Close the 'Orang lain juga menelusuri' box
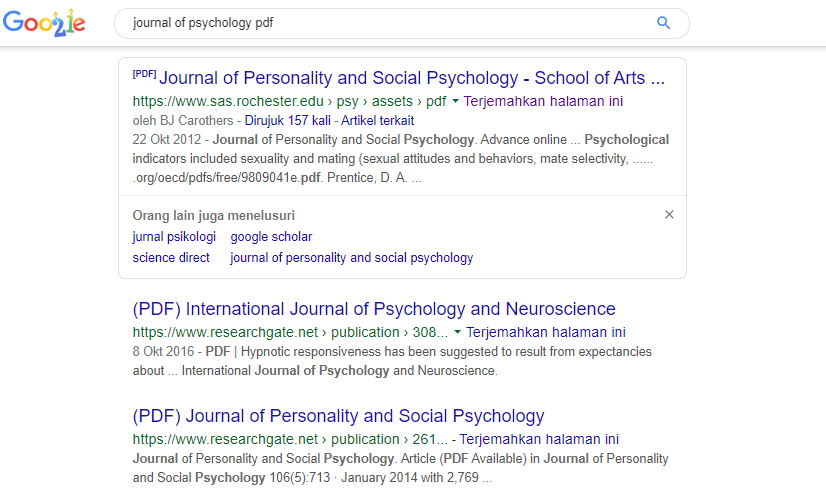 (669, 214)
